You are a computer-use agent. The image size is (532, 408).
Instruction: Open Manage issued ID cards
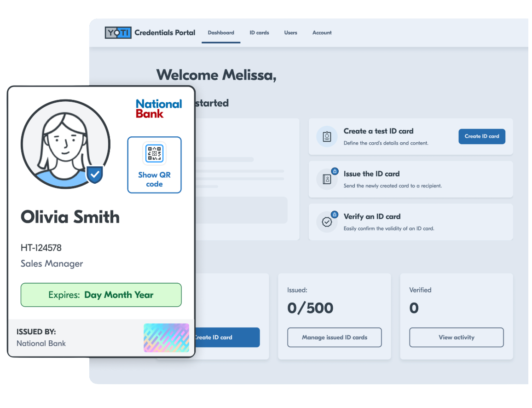pos(335,338)
